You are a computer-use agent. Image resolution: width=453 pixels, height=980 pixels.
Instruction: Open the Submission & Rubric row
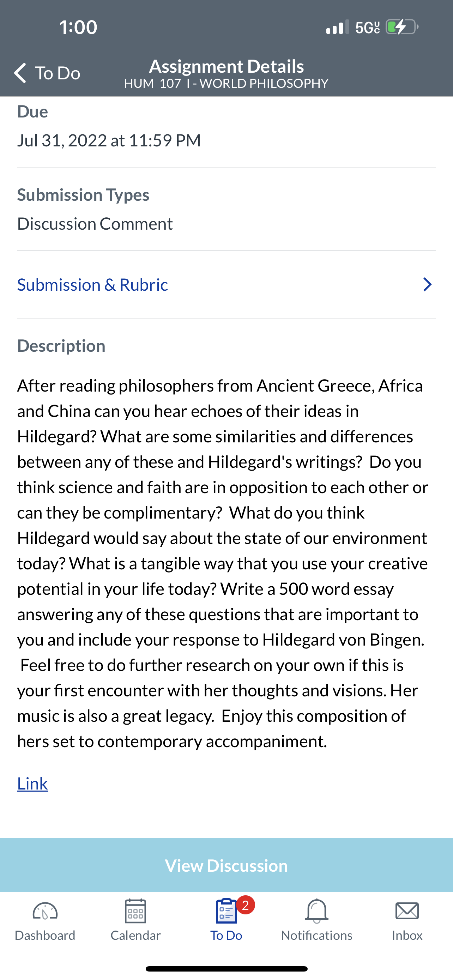point(226,285)
